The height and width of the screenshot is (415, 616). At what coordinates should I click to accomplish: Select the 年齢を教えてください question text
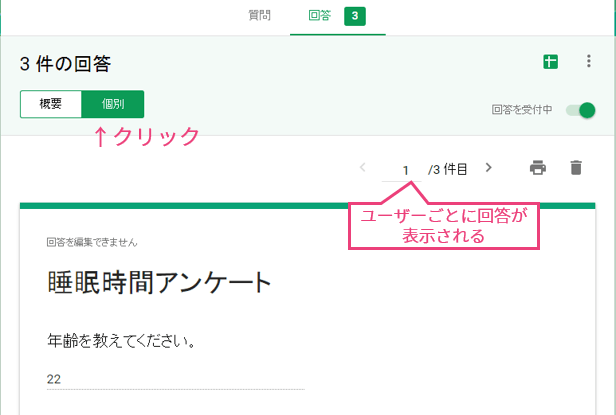(120, 341)
